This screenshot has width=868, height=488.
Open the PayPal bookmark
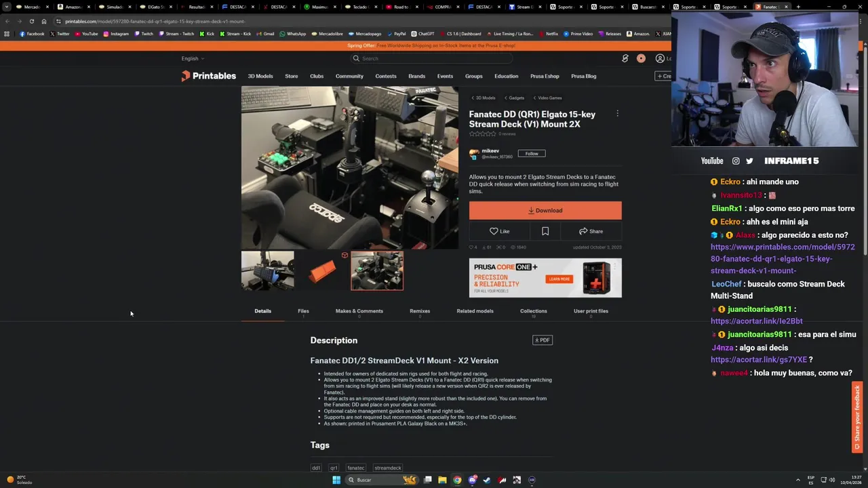pyautogui.click(x=397, y=34)
